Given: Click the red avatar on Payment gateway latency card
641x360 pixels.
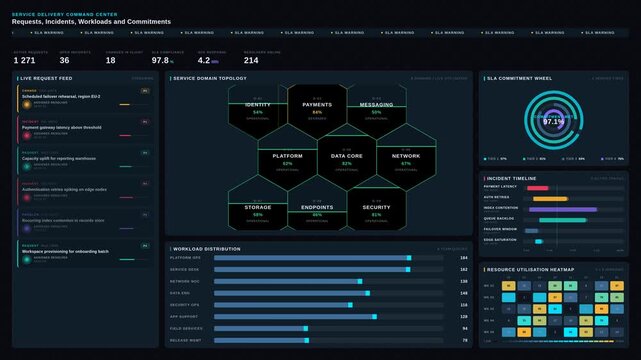Looking at the screenshot, I should click(27, 135).
